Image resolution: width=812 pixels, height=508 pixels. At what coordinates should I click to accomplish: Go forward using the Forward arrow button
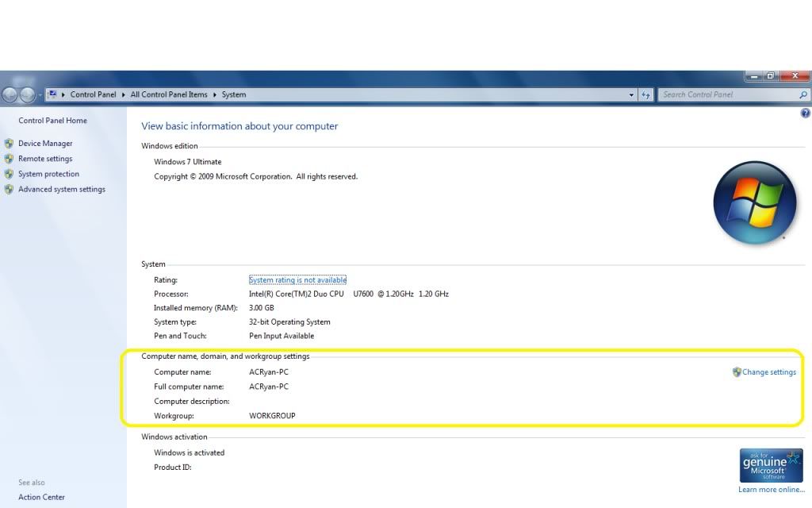[27, 95]
